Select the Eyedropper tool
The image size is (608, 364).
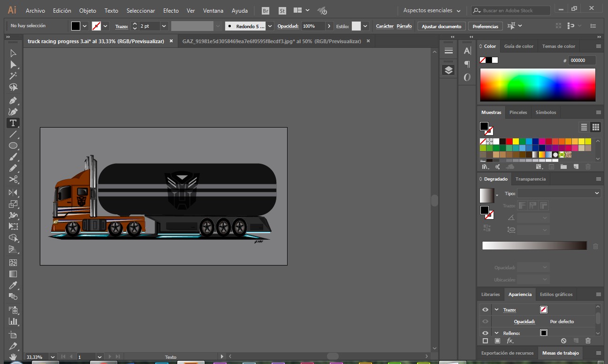(x=13, y=285)
